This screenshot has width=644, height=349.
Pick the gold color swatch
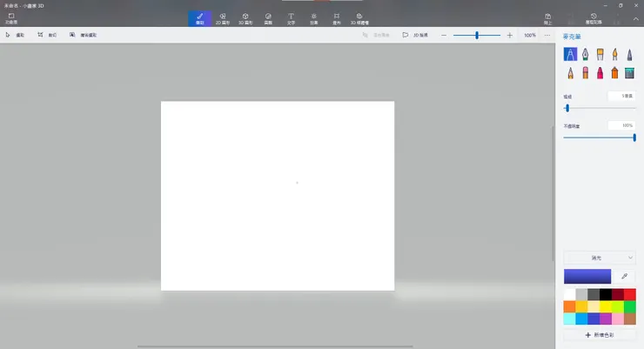(x=581, y=306)
